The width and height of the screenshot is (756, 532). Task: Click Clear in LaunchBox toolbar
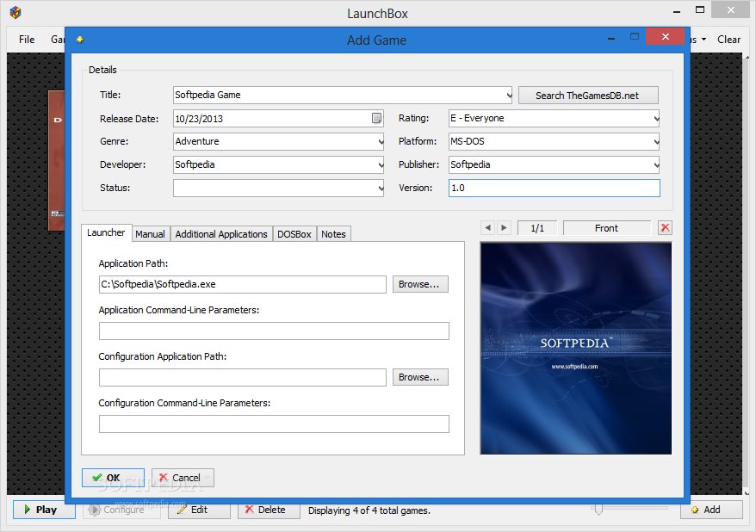pos(728,40)
